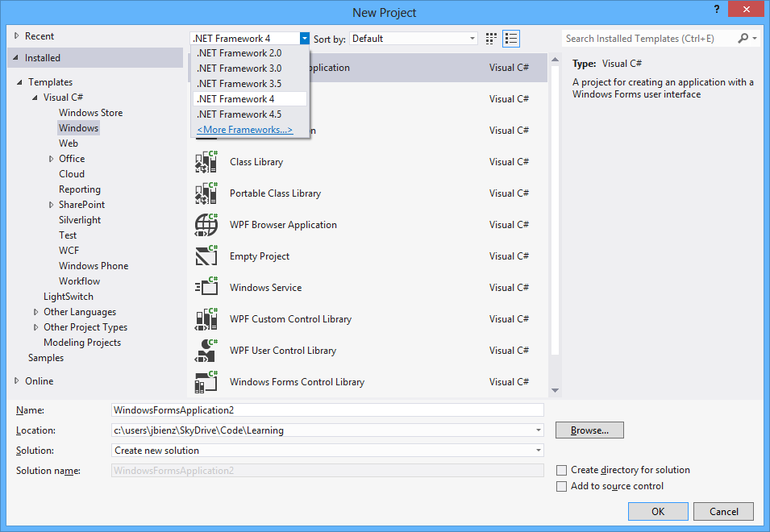The width and height of the screenshot is (770, 532).
Task: Select the Empty Project template name
Action: (x=260, y=256)
